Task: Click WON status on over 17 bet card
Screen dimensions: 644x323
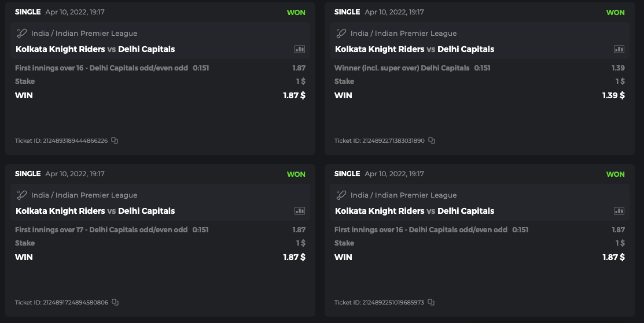Action: [x=296, y=174]
